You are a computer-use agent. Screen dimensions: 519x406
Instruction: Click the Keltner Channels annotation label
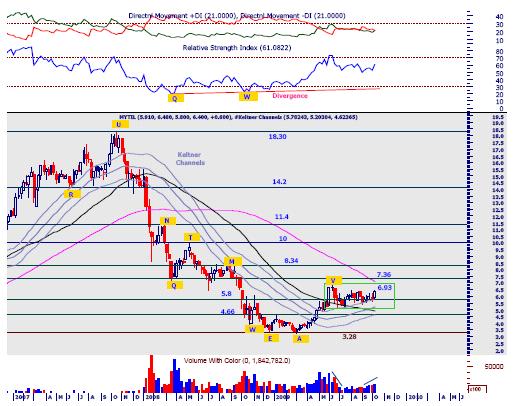click(x=190, y=159)
